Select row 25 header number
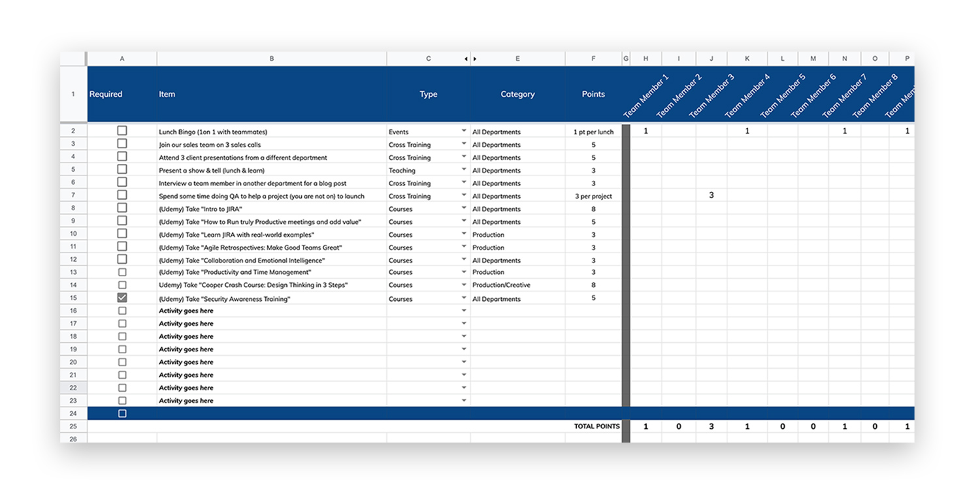The image size is (980, 504). [73, 426]
